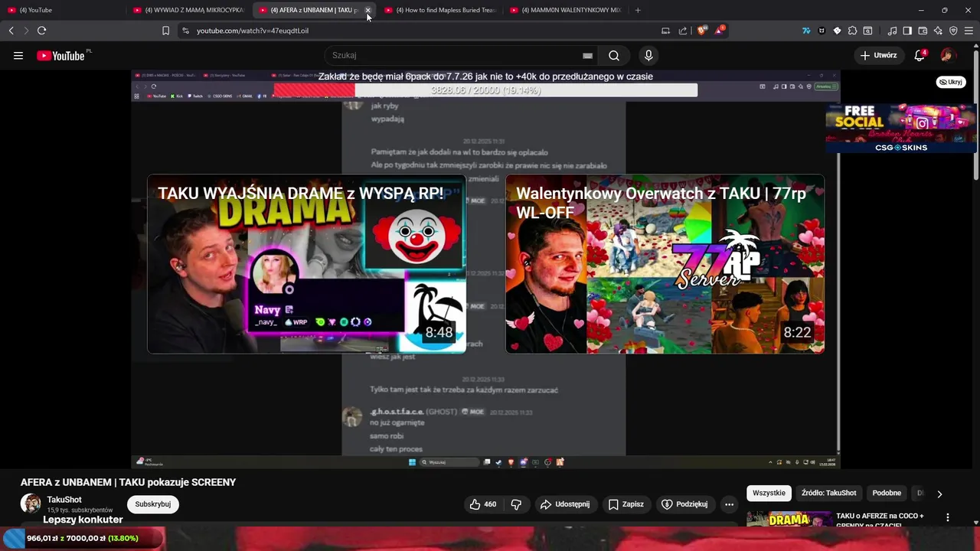Open the notifications bell
980x551 pixels.
pyautogui.click(x=920, y=55)
